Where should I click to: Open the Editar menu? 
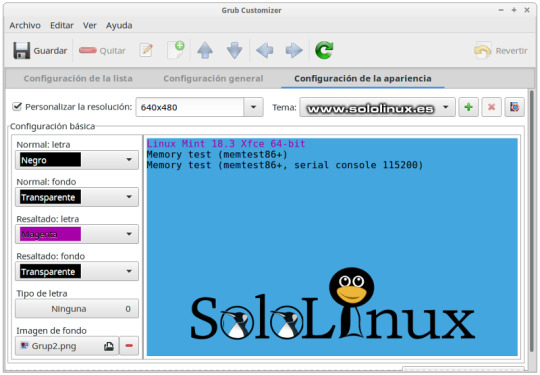(62, 25)
